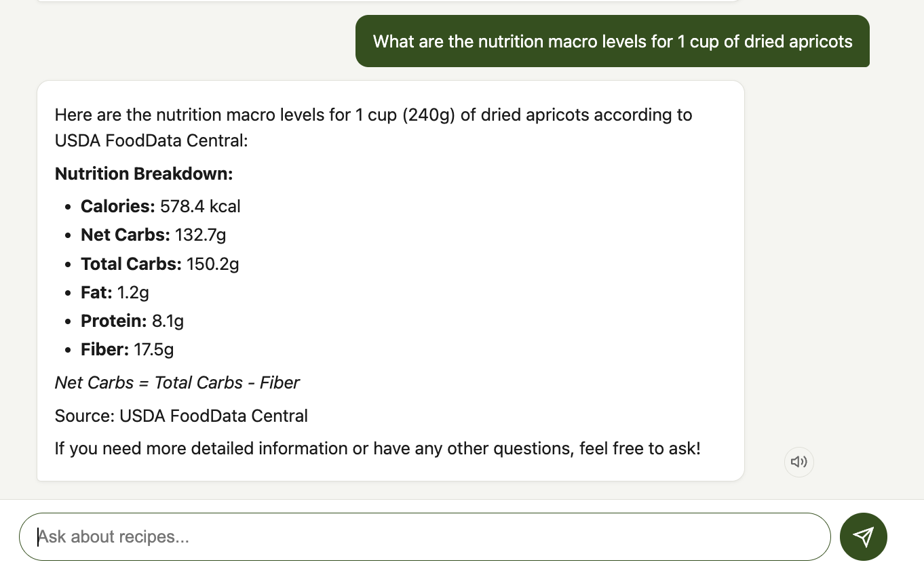Click the Total Carbs list item

pos(160,264)
